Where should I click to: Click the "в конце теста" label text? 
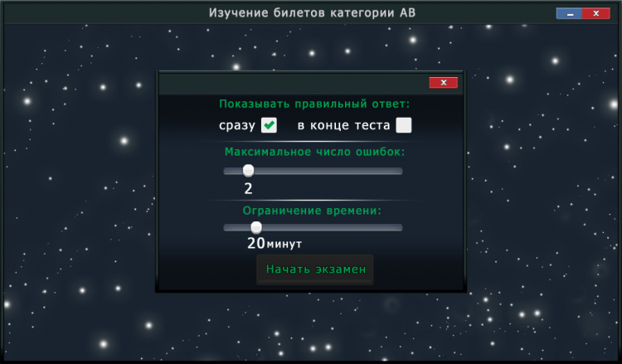coord(343,125)
